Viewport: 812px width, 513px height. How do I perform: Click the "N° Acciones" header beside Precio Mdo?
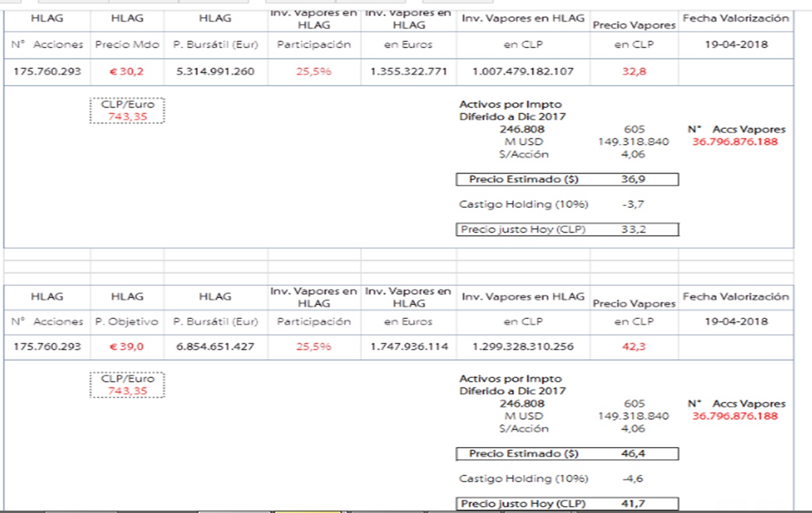47,45
